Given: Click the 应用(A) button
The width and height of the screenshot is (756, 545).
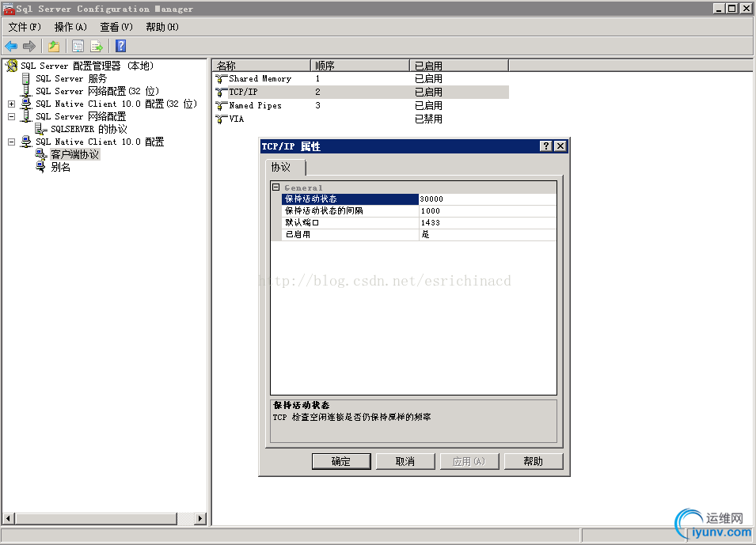Looking at the screenshot, I should pyautogui.click(x=469, y=461).
